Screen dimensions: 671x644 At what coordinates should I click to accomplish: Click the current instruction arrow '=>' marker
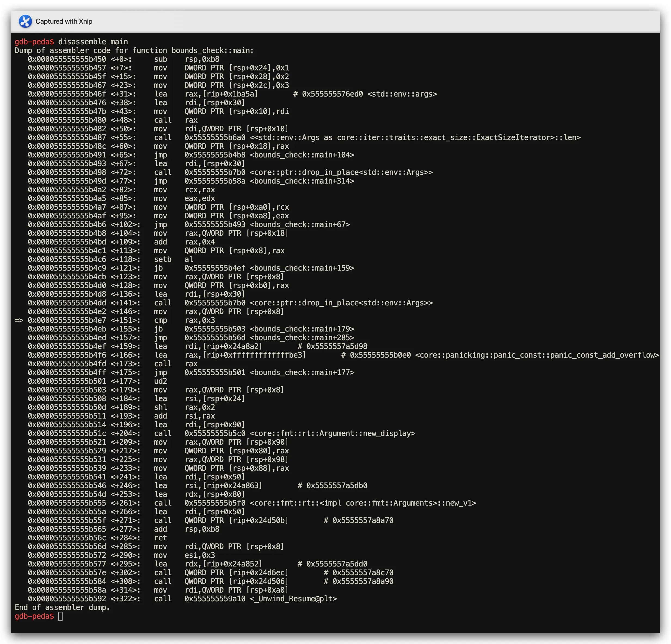click(x=19, y=320)
